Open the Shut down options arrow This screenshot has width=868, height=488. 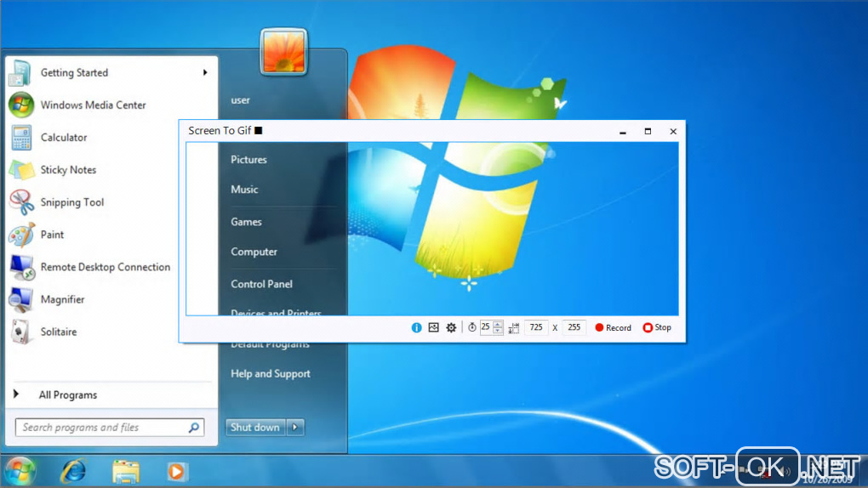[x=295, y=427]
